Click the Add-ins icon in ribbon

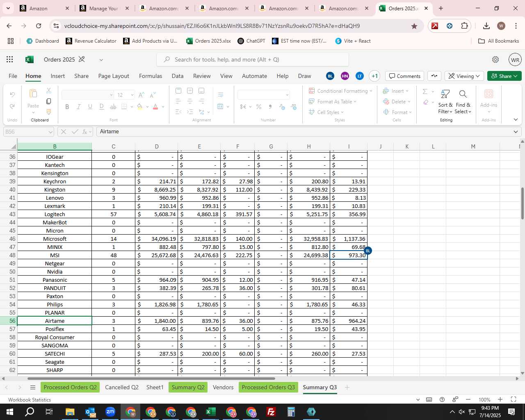[488, 94]
